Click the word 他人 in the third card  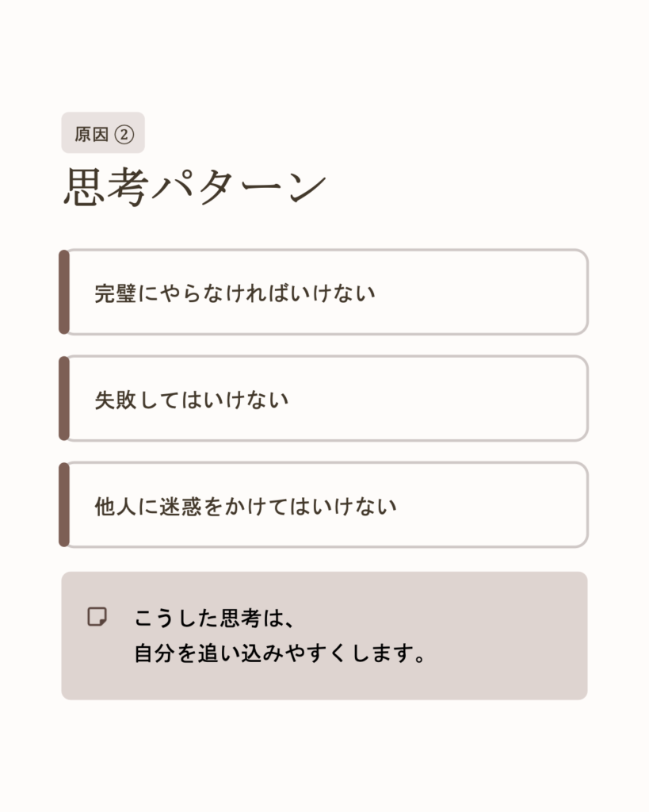[115, 506]
